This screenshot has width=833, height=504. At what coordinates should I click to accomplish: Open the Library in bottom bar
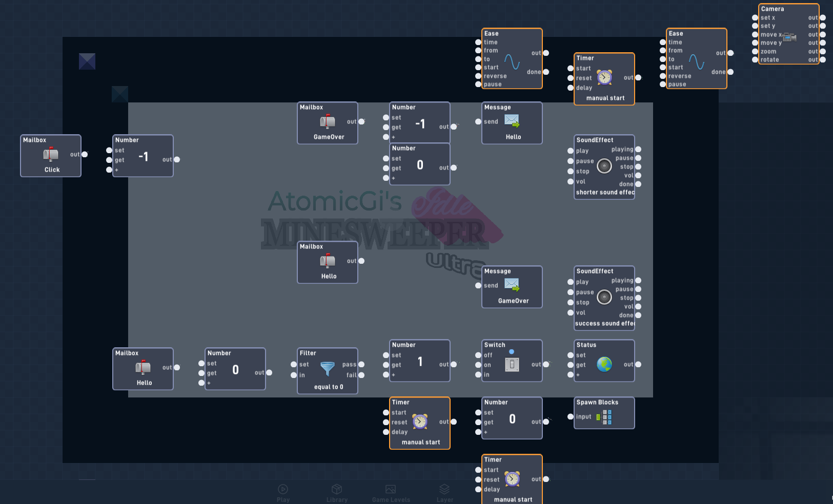click(x=337, y=493)
